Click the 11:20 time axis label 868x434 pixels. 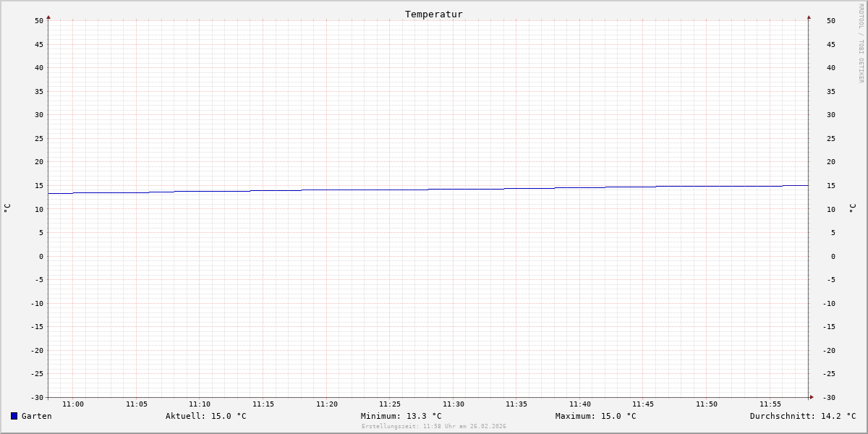[x=327, y=404]
